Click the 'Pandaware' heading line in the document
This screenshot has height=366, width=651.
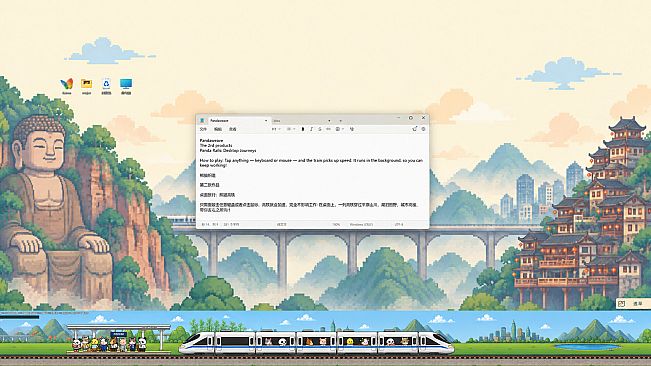point(211,141)
